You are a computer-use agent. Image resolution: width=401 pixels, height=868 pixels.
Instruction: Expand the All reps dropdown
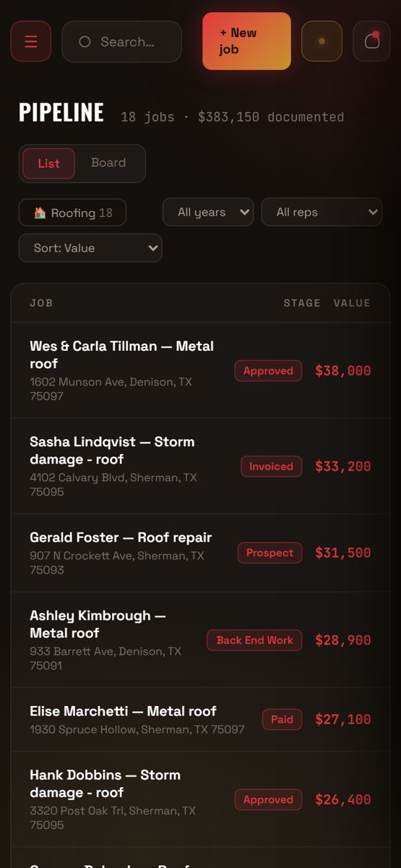(x=322, y=212)
